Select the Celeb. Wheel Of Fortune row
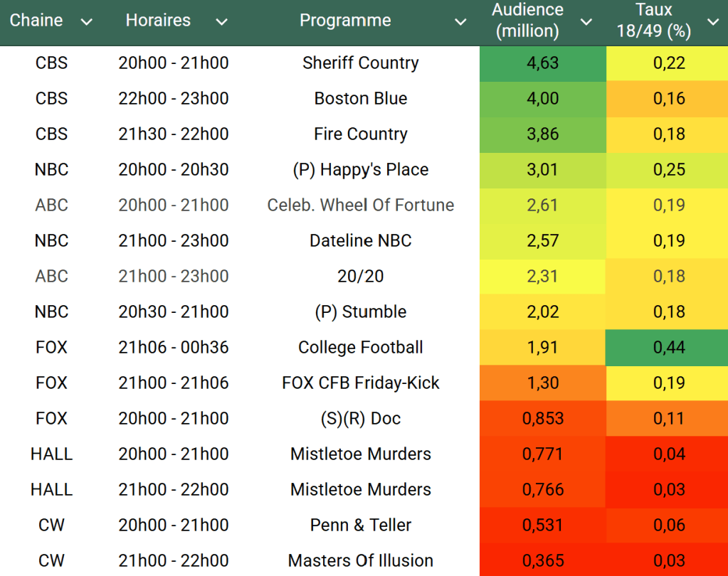 360,205
